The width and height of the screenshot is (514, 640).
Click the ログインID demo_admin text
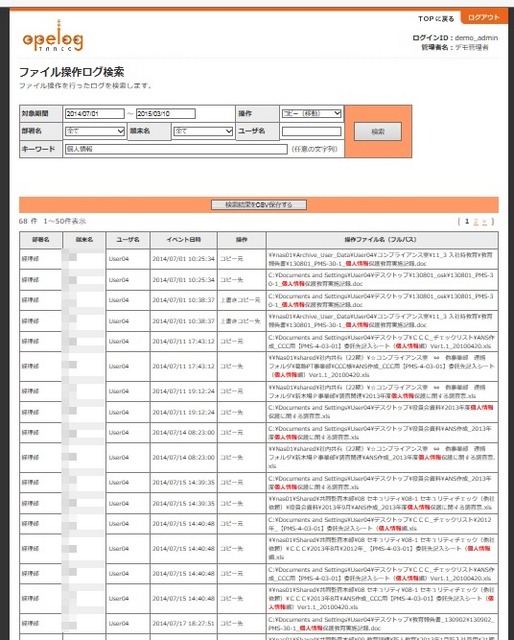tap(455, 38)
